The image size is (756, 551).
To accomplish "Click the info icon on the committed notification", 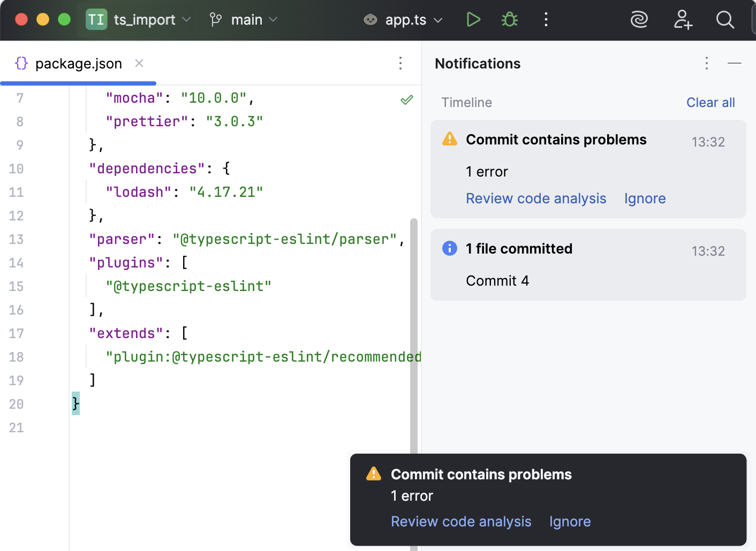I will point(449,248).
